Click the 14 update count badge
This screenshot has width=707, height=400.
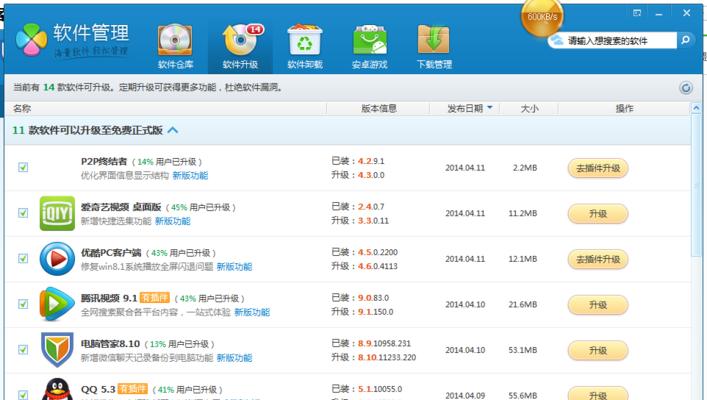(x=255, y=29)
